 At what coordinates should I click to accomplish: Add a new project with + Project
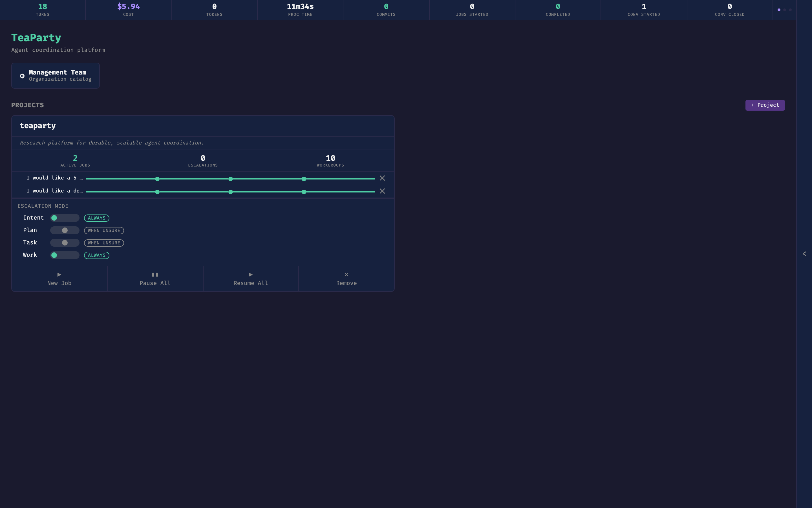(765, 105)
